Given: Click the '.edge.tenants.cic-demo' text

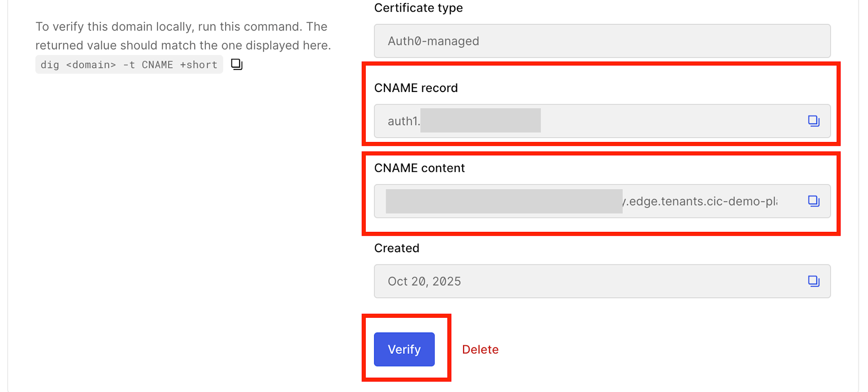Looking at the screenshot, I should point(700,201).
